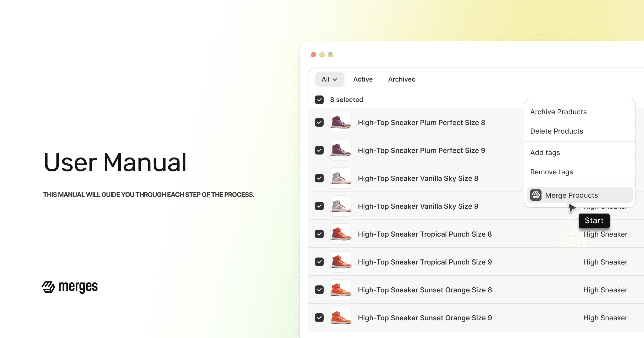The width and height of the screenshot is (644, 338).
Task: Click title High-Top Sneaker Tropical Punch Size 9
Action: pyautogui.click(x=425, y=262)
